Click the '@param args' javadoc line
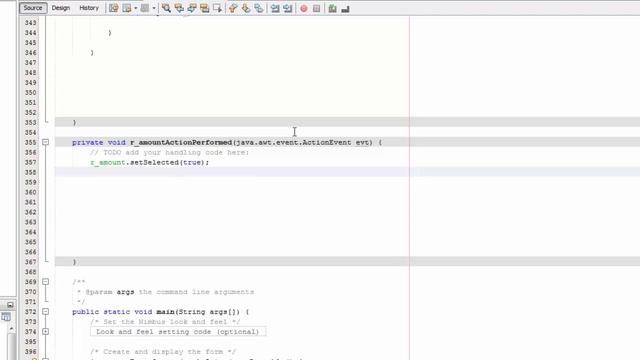 [165, 292]
